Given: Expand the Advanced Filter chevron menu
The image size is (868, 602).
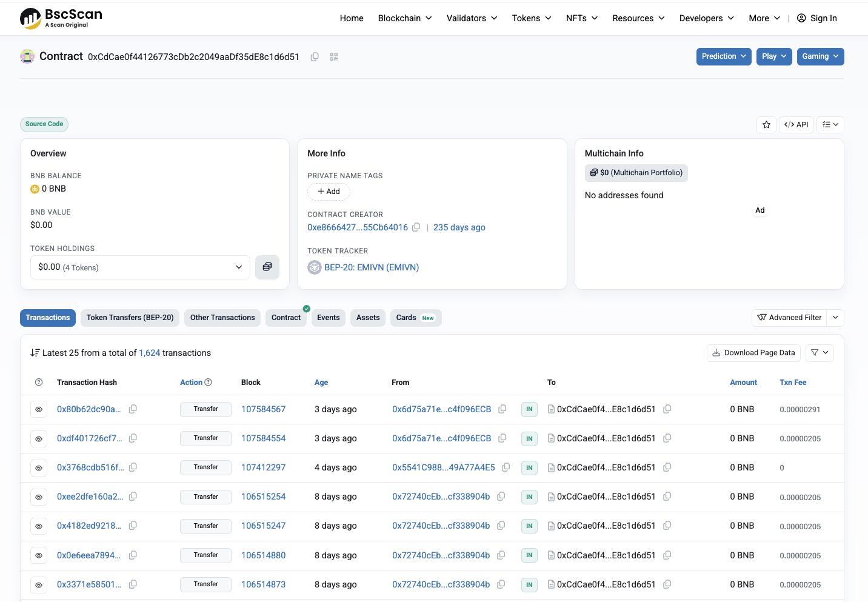Looking at the screenshot, I should (836, 318).
